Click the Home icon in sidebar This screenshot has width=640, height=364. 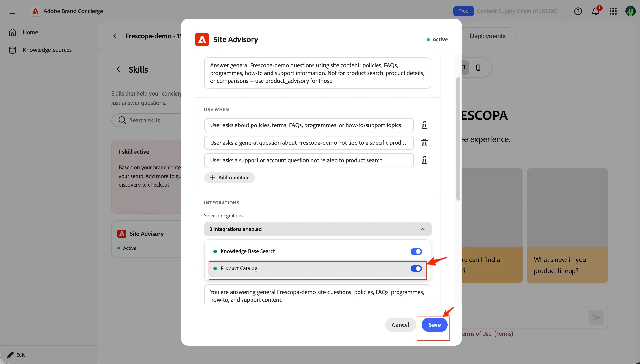12,32
